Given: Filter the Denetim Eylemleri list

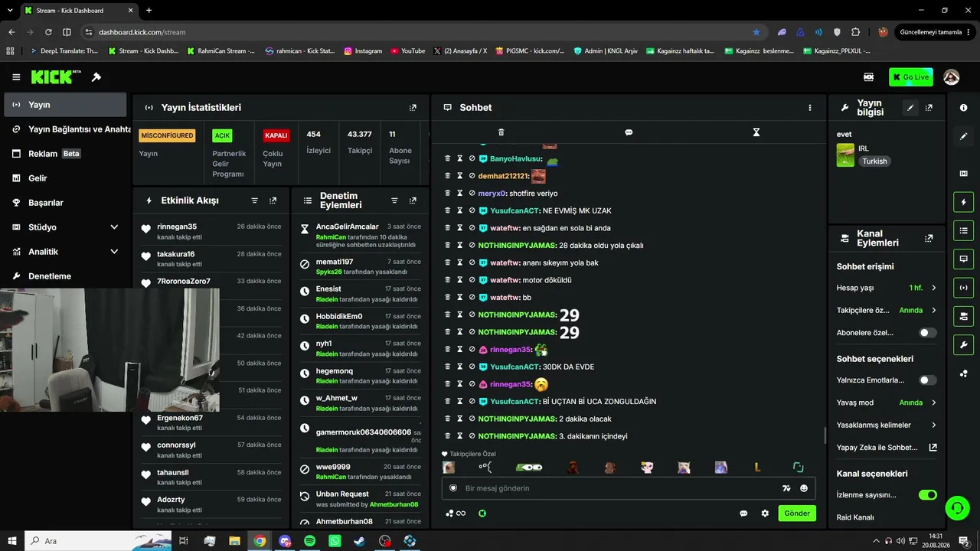Looking at the screenshot, I should pyautogui.click(x=394, y=201).
